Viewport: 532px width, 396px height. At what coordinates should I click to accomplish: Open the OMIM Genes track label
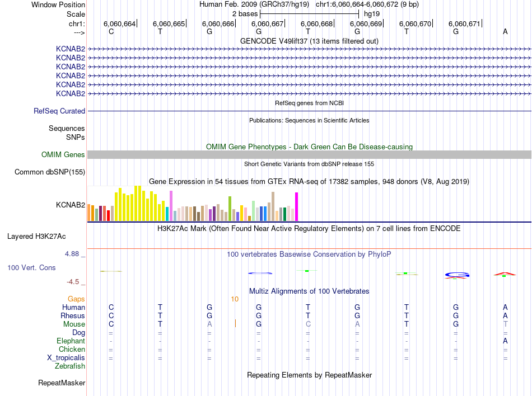click(63, 154)
